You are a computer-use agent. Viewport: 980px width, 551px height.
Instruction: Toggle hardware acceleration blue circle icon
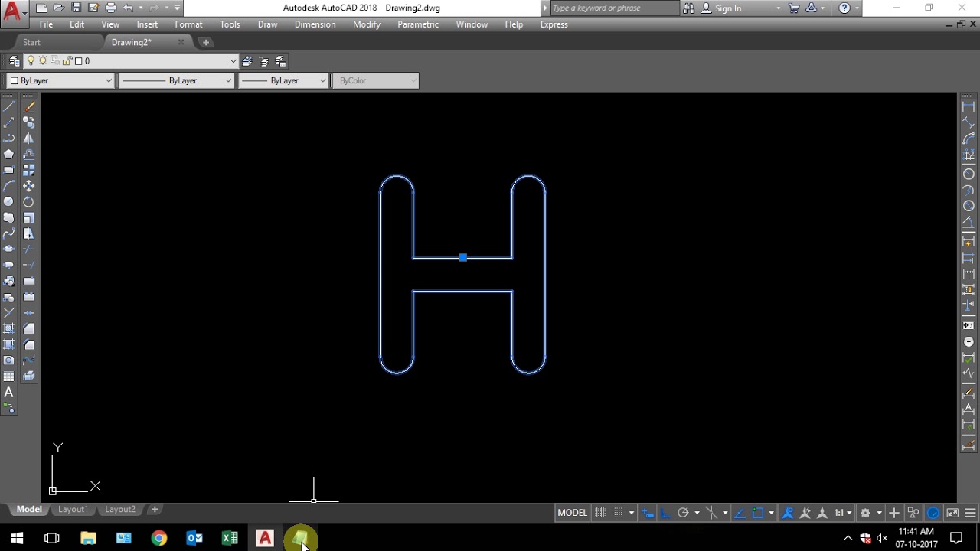click(933, 513)
